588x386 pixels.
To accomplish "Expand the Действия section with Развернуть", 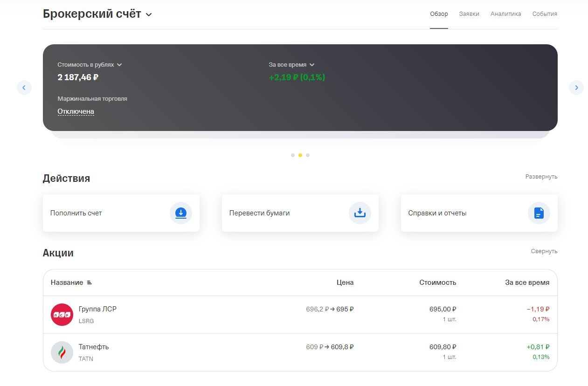I will click(x=541, y=177).
